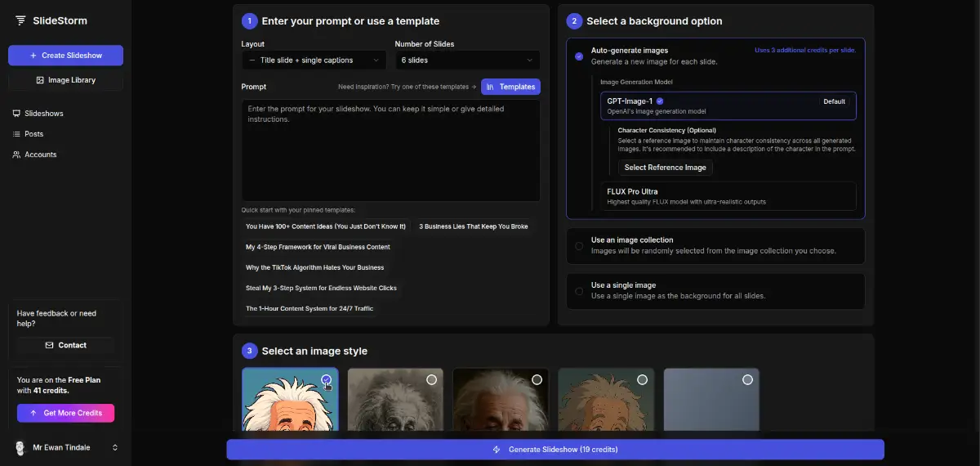This screenshot has height=466, width=980.
Task: Choose Use a single image option
Action: coord(579,290)
